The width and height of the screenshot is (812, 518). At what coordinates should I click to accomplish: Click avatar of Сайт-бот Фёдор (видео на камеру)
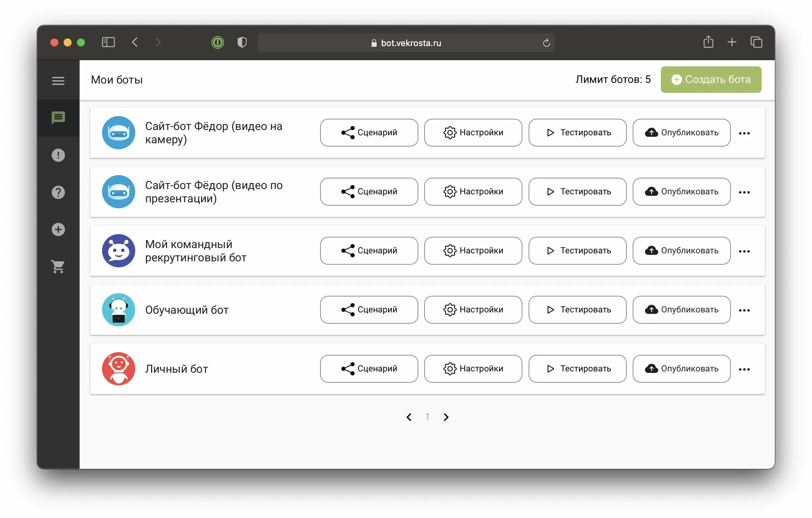coord(119,133)
